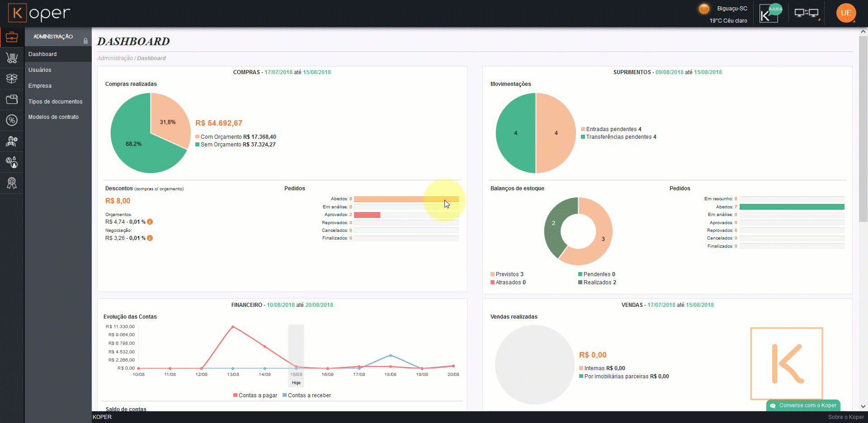Open the shopping cart Compras module
This screenshot has height=423, width=868.
click(12, 58)
